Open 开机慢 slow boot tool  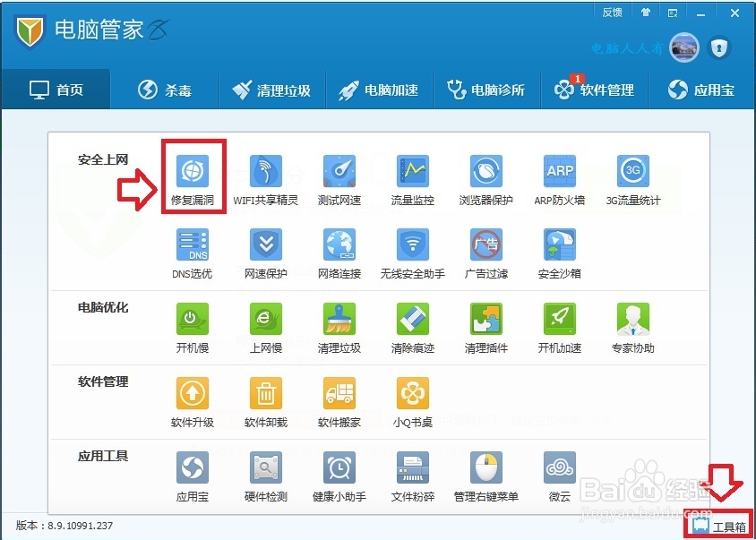(x=193, y=328)
